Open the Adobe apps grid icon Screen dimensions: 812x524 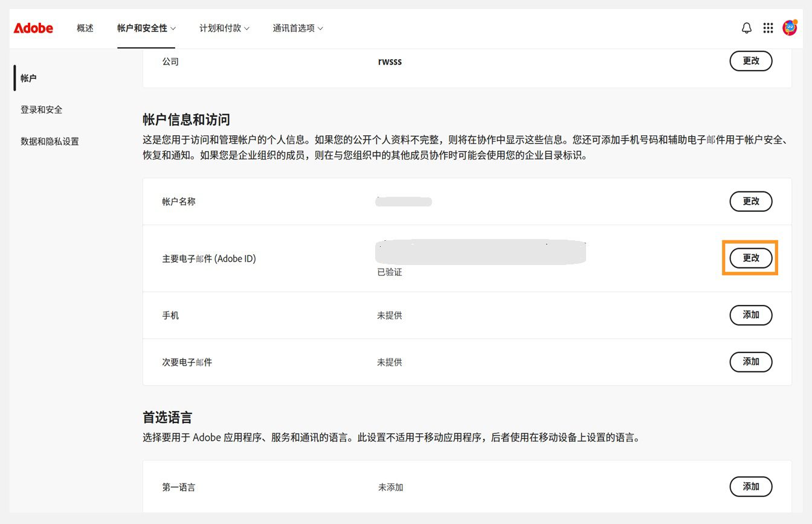[x=768, y=28]
